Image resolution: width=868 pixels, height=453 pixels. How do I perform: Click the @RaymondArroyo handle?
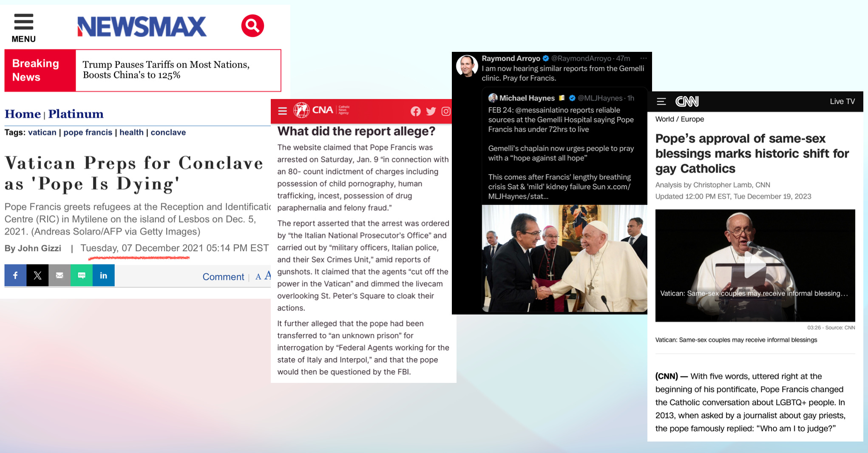click(581, 58)
